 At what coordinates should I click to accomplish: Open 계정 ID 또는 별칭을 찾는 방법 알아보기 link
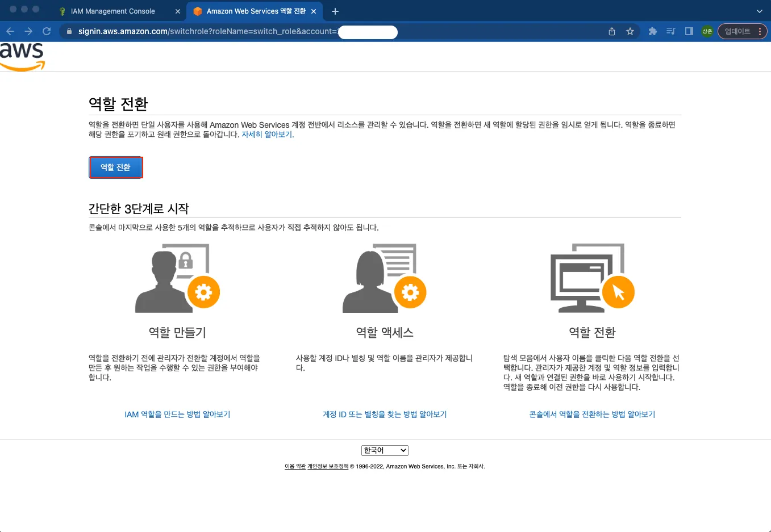click(385, 414)
